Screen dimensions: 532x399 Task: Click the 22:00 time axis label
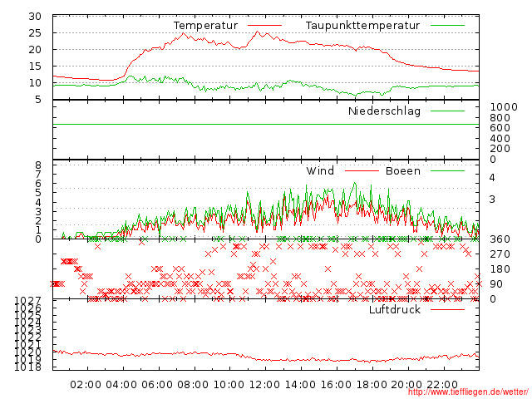pos(442,385)
